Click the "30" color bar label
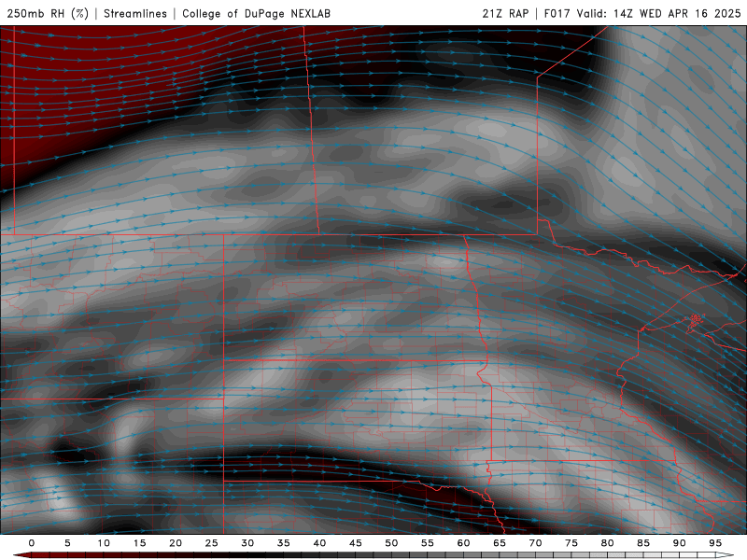 247,543
